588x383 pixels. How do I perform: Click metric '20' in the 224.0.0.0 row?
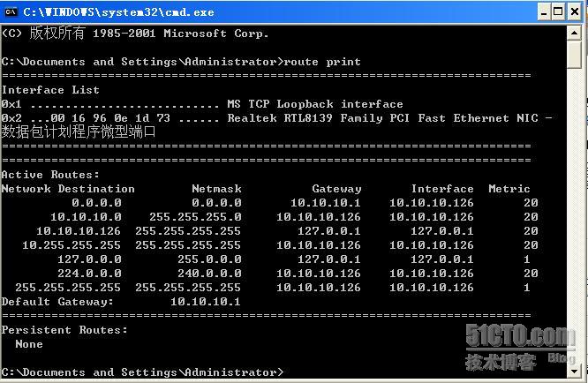531,274
